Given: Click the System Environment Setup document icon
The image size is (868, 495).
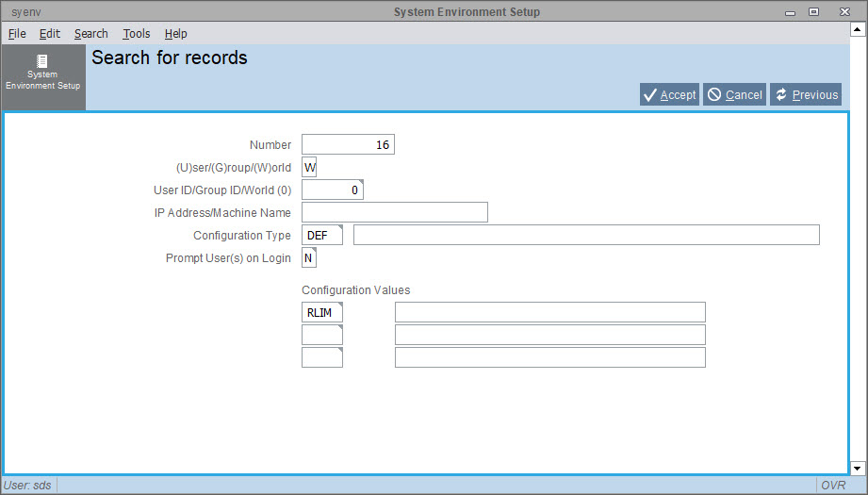Looking at the screenshot, I should (42, 60).
